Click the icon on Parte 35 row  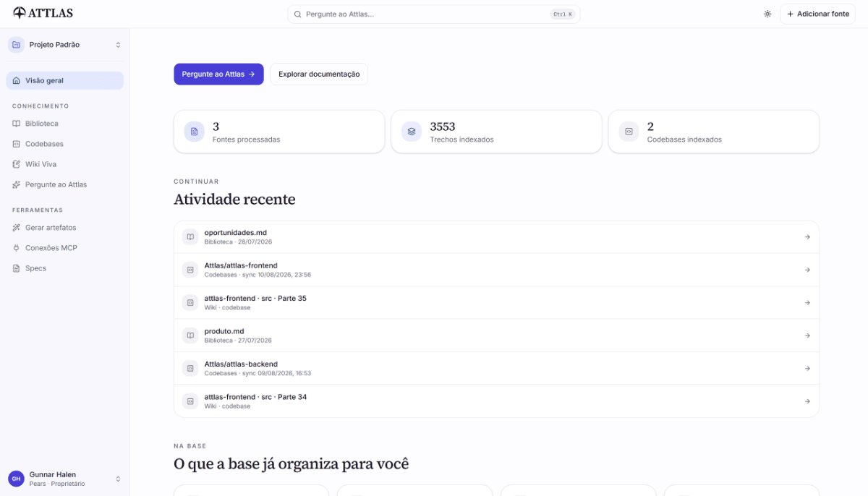(x=190, y=303)
